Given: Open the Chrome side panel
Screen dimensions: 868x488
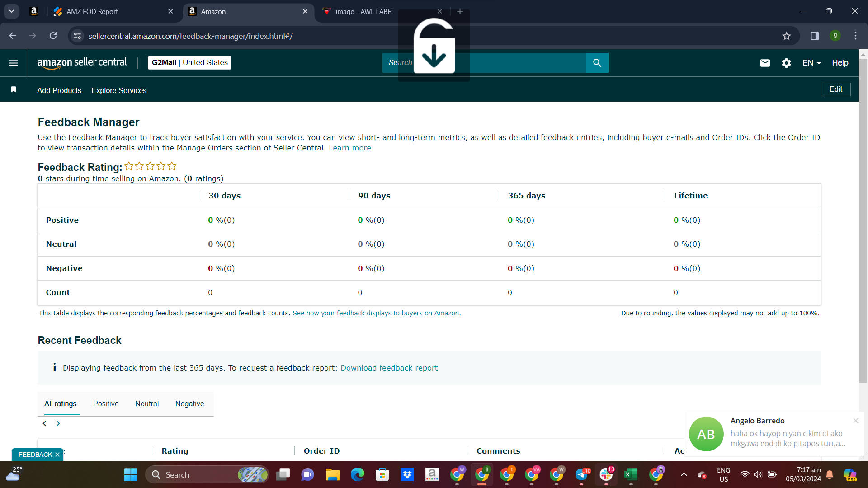Looking at the screenshot, I should (x=815, y=36).
